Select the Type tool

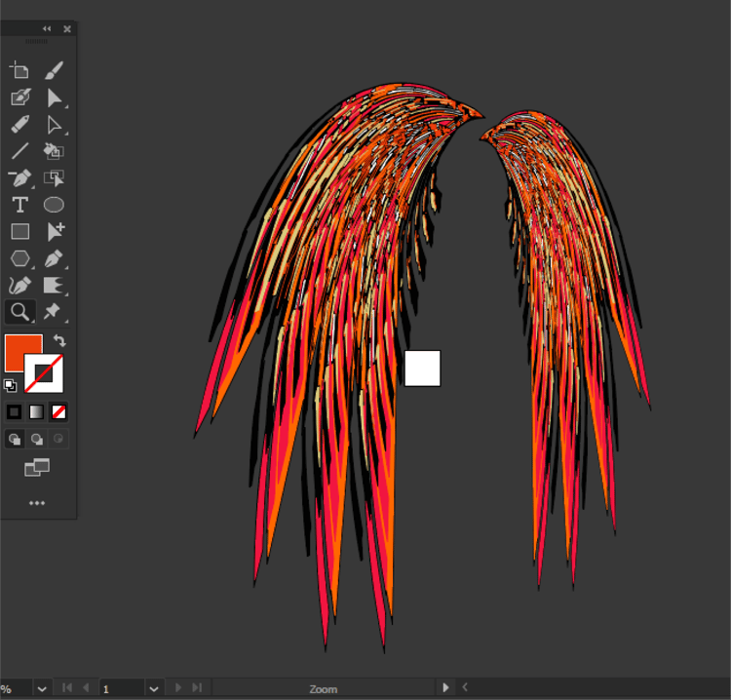click(19, 205)
